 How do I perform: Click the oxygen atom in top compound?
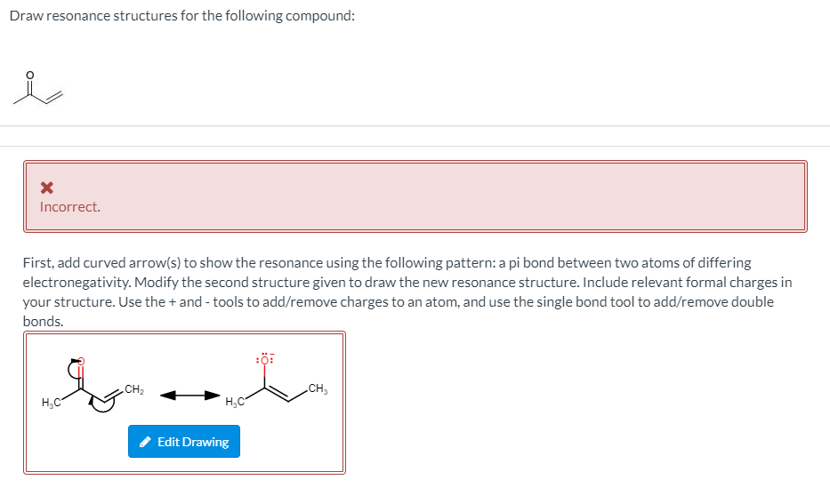pyautogui.click(x=29, y=75)
